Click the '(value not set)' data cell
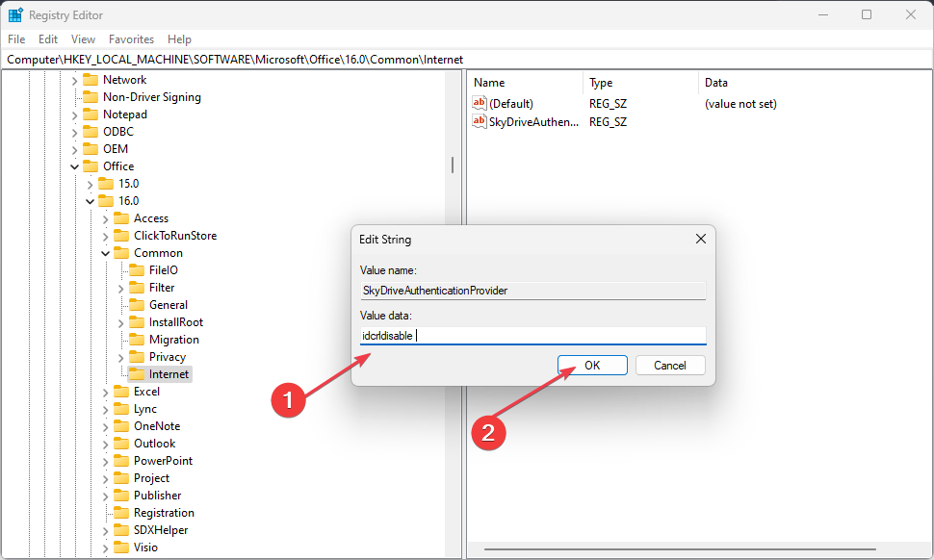Image resolution: width=934 pixels, height=560 pixels. pyautogui.click(x=740, y=104)
